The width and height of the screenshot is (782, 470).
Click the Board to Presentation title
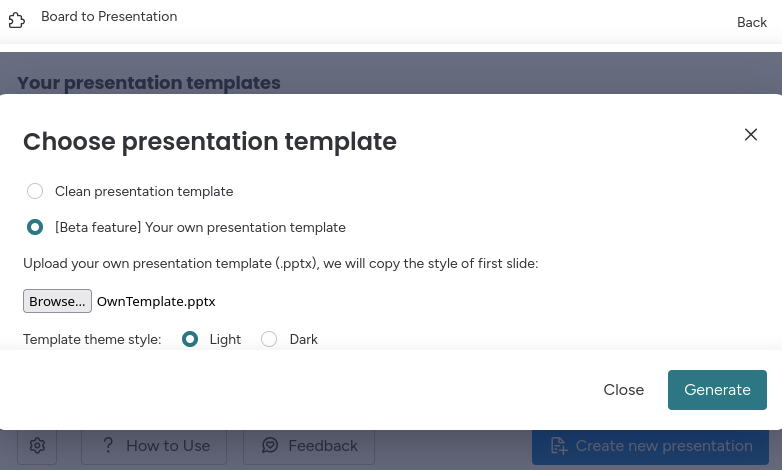(109, 17)
